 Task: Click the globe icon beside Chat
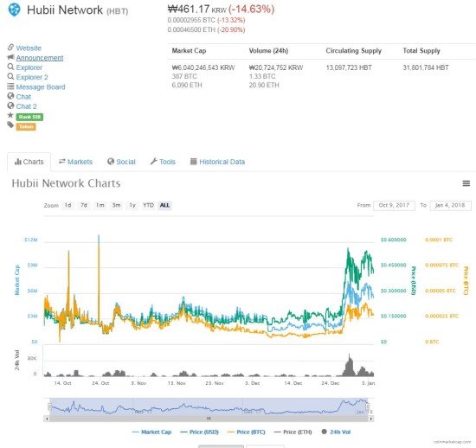tap(10, 96)
